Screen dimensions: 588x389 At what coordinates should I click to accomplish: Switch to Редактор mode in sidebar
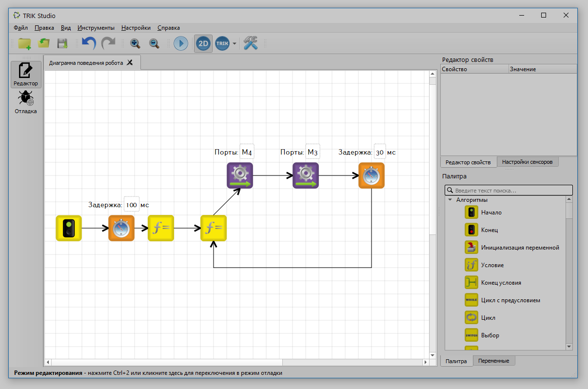(26, 74)
